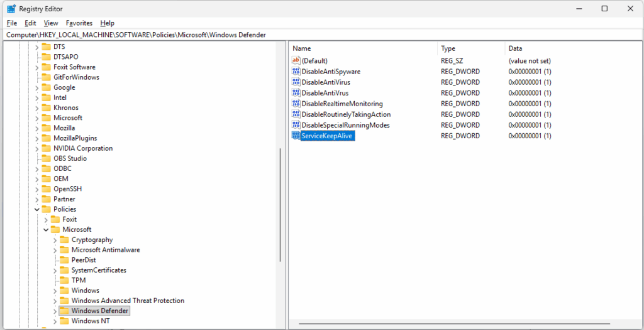This screenshot has height=330, width=644.
Task: Collapse the Microsoft node under Policies
Action: point(46,230)
